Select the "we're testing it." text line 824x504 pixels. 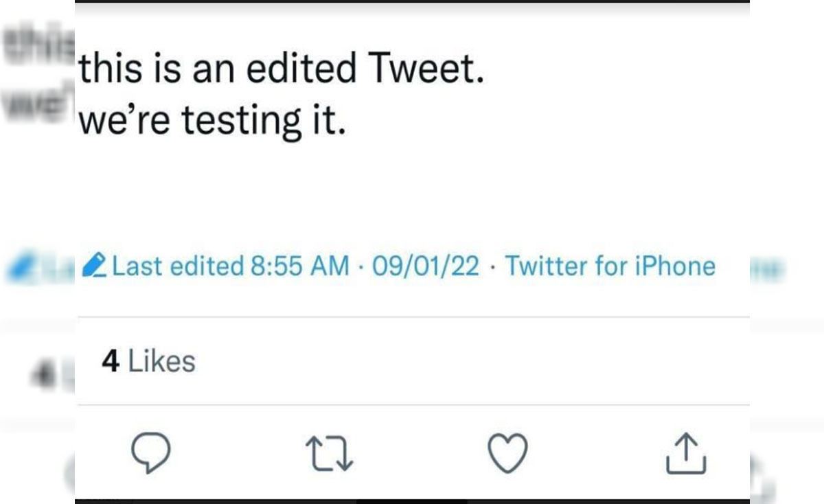click(211, 121)
